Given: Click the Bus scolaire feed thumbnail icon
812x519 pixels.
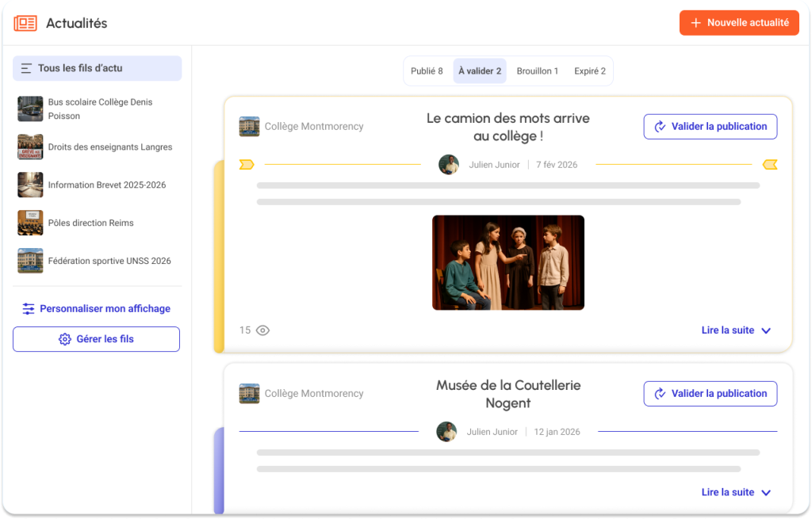Looking at the screenshot, I should click(30, 109).
